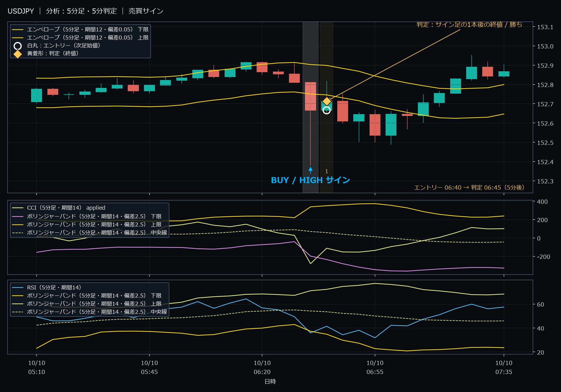Click the 'エントリー 06:40 → 判定 06:45（5分後）' note
The image size is (561, 392).
(469, 188)
